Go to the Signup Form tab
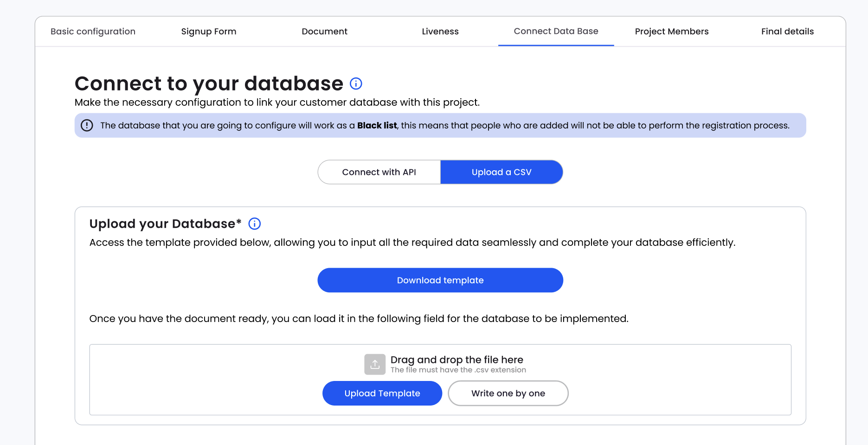 pos(209,32)
